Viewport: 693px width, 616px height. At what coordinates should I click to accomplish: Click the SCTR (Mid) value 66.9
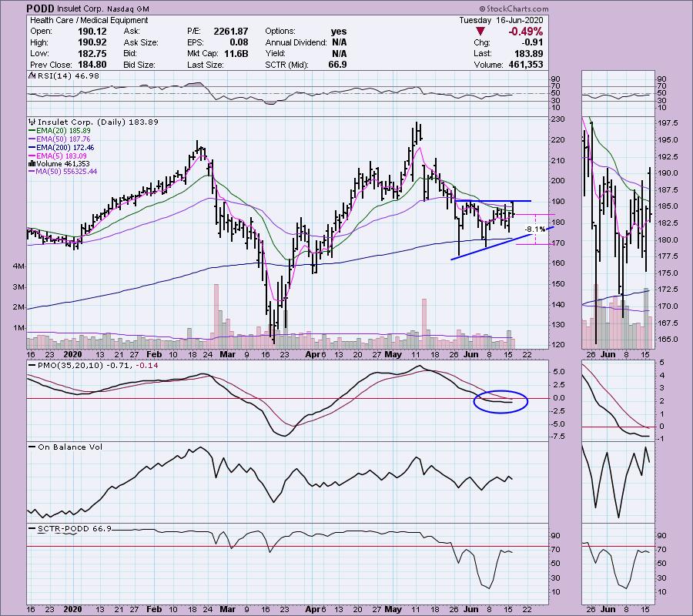338,65
